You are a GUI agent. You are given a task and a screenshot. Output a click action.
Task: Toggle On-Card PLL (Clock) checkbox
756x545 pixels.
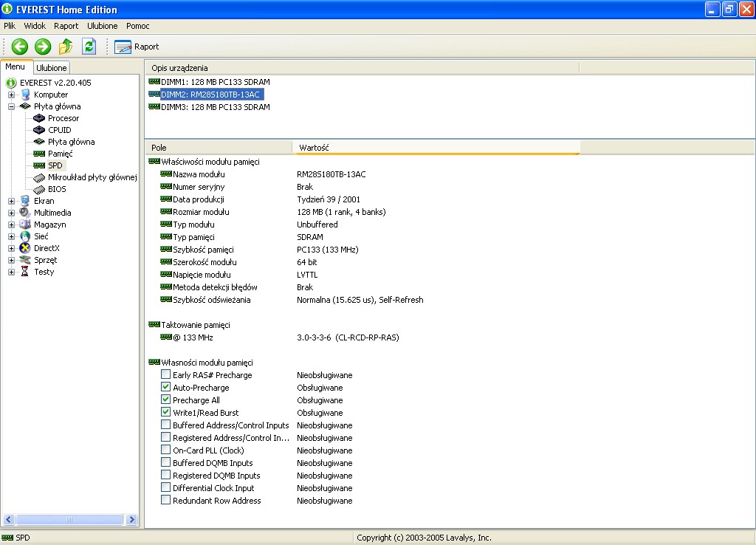point(165,450)
